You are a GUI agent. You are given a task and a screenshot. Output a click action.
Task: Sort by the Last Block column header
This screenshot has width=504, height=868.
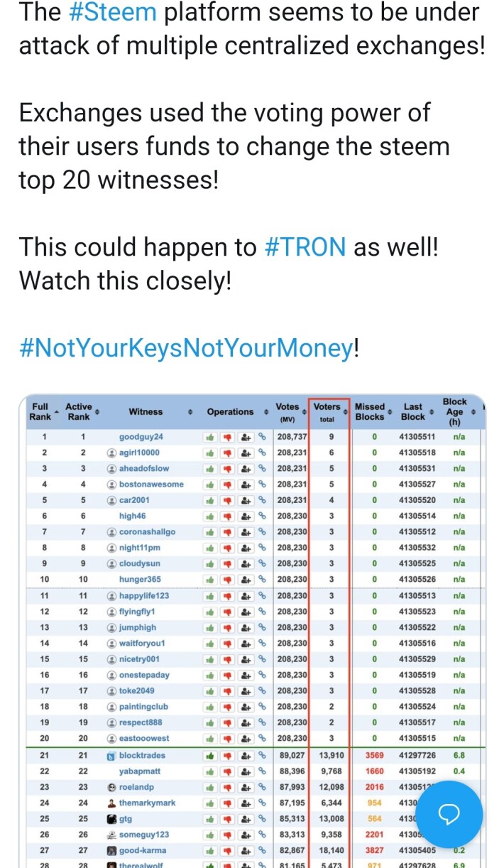pos(416,412)
